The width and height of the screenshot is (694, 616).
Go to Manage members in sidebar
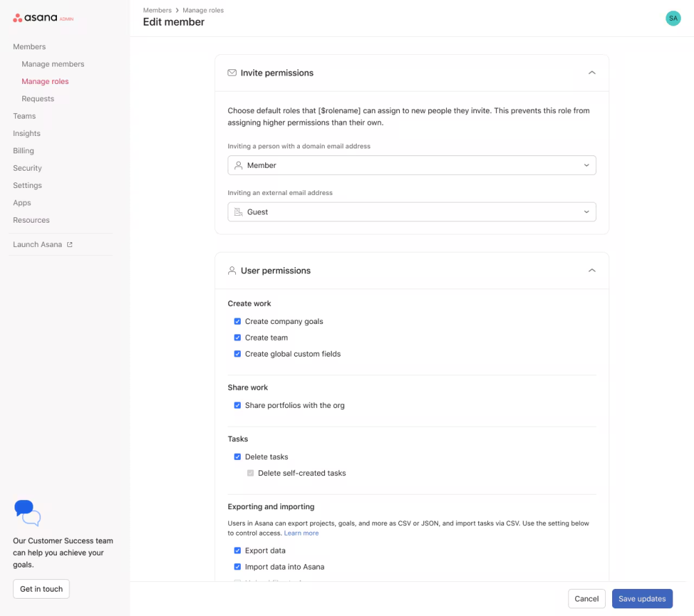click(53, 65)
